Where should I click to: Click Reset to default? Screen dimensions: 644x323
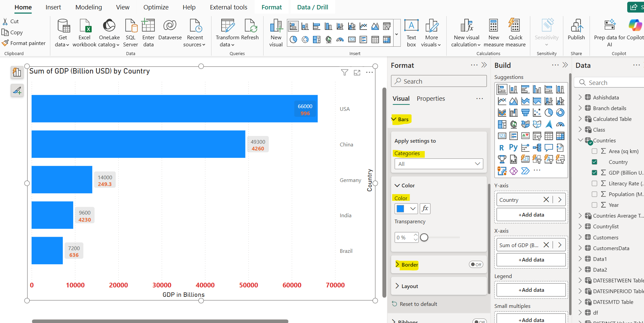(x=418, y=304)
